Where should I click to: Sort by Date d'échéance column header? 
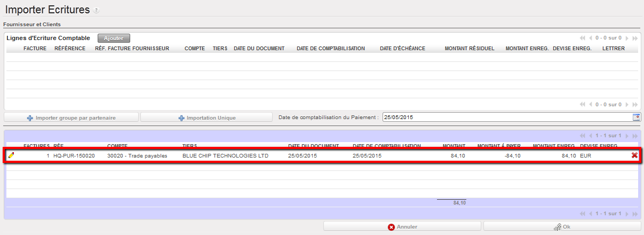402,49
